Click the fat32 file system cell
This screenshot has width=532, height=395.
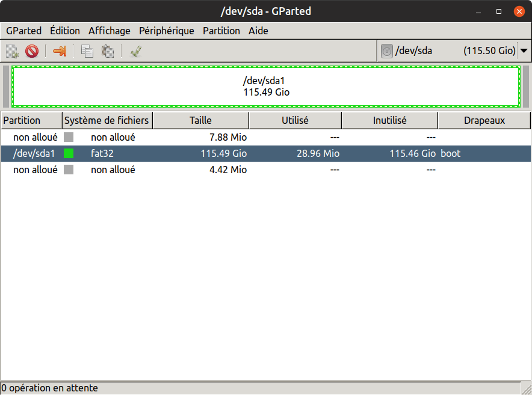pos(102,153)
